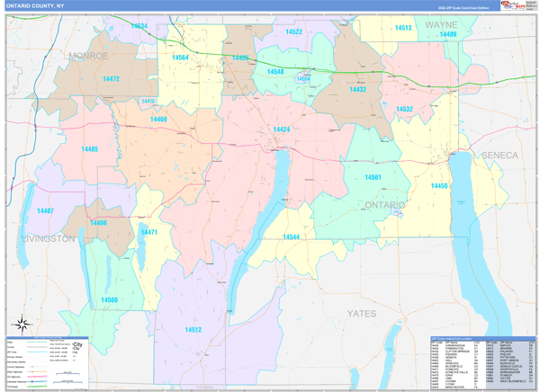Viewport: 540px width, 392px height.
Task: Click the SENECA county name label
Action: pyautogui.click(x=499, y=156)
